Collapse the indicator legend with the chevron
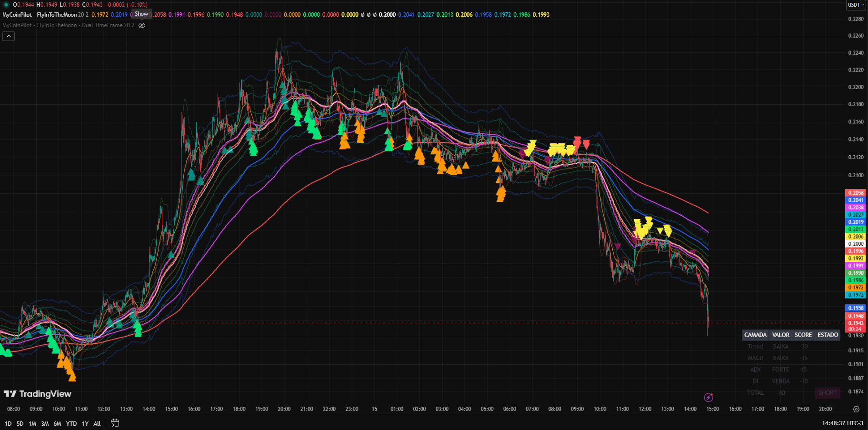The image size is (868, 430). tap(9, 36)
